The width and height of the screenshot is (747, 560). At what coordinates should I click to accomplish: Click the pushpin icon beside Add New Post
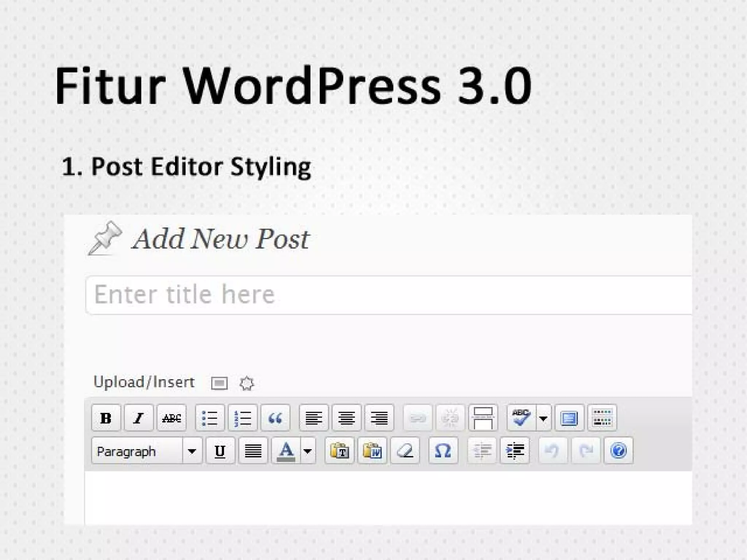click(105, 238)
